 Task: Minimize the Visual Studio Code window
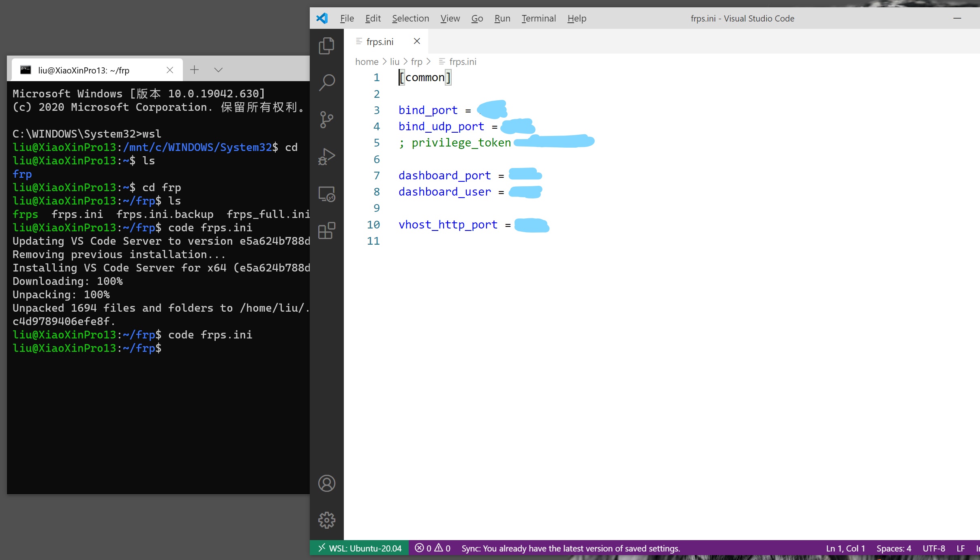coord(957,18)
